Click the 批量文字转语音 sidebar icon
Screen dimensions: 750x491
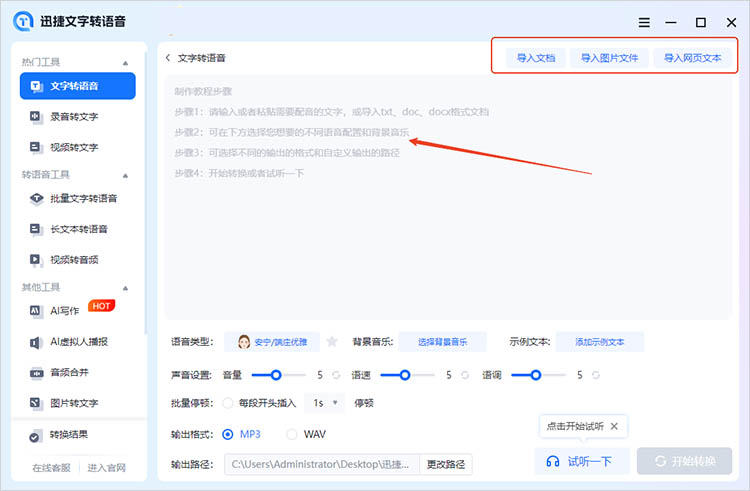click(x=36, y=198)
